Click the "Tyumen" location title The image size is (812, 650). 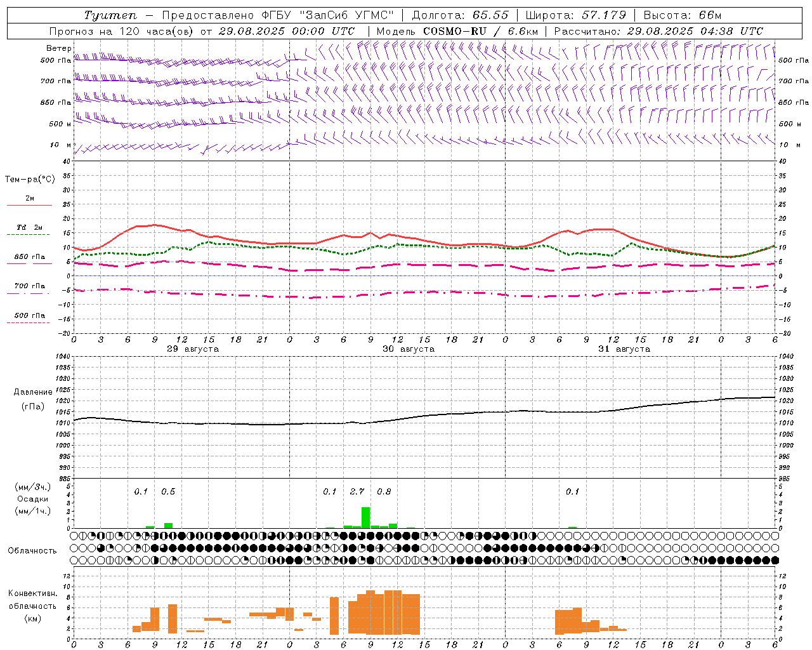[110, 15]
